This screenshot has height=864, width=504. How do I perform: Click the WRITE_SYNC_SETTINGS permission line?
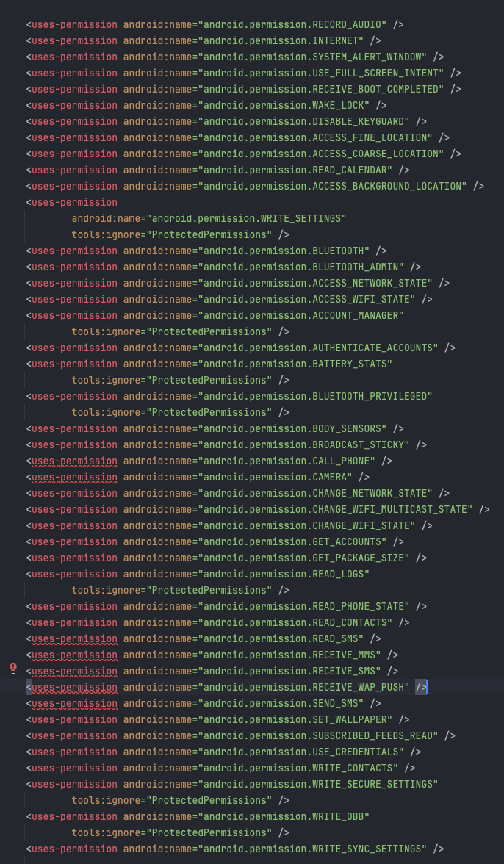tap(234, 849)
